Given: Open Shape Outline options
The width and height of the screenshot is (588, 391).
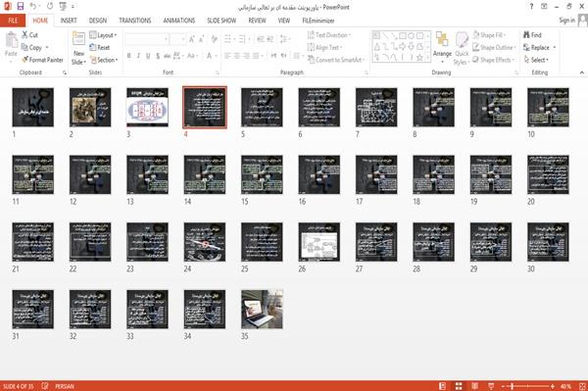Looking at the screenshot, I should [494, 47].
